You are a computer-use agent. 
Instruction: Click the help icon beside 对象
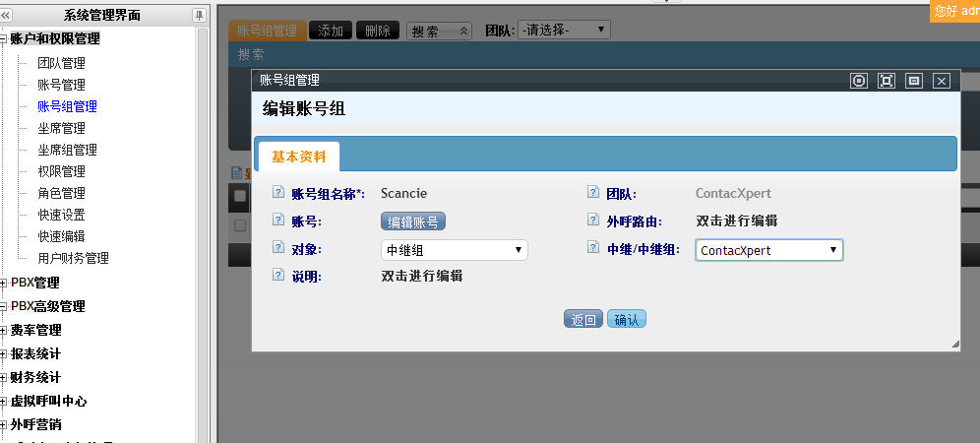278,250
